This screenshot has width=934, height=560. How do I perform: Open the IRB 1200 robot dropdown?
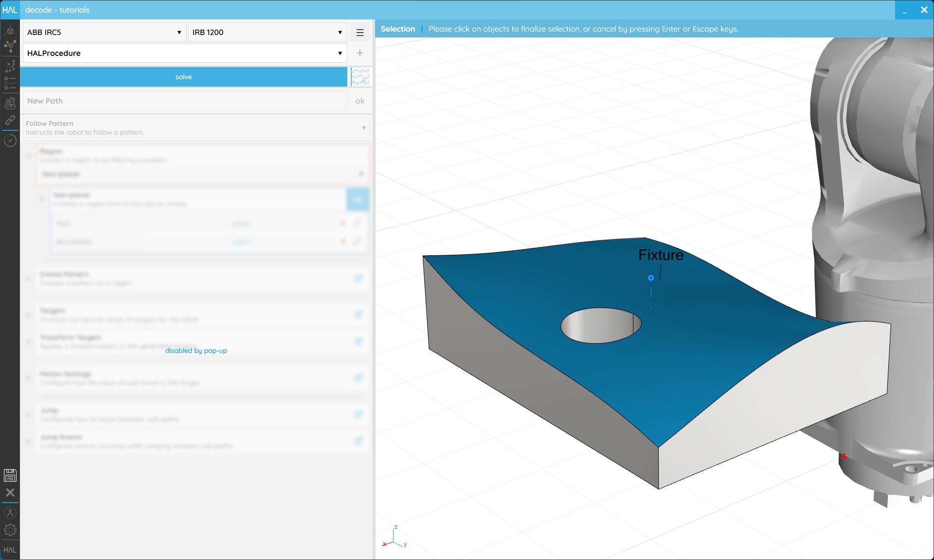point(268,32)
